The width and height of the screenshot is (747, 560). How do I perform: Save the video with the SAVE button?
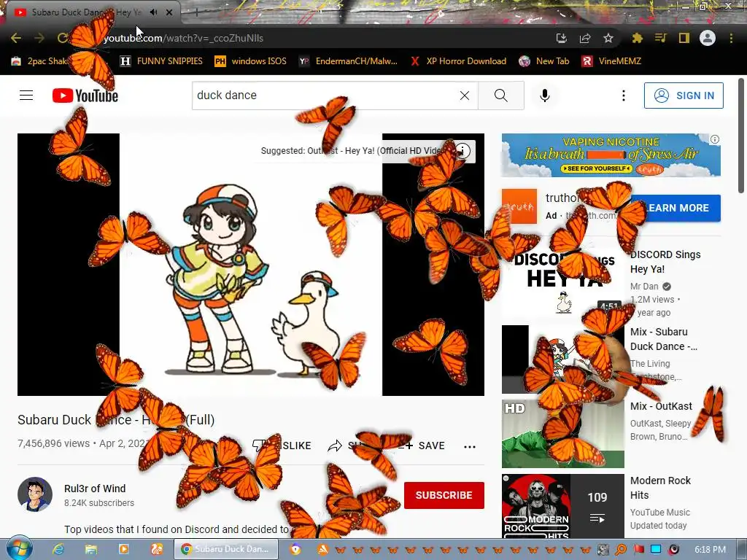(x=424, y=446)
